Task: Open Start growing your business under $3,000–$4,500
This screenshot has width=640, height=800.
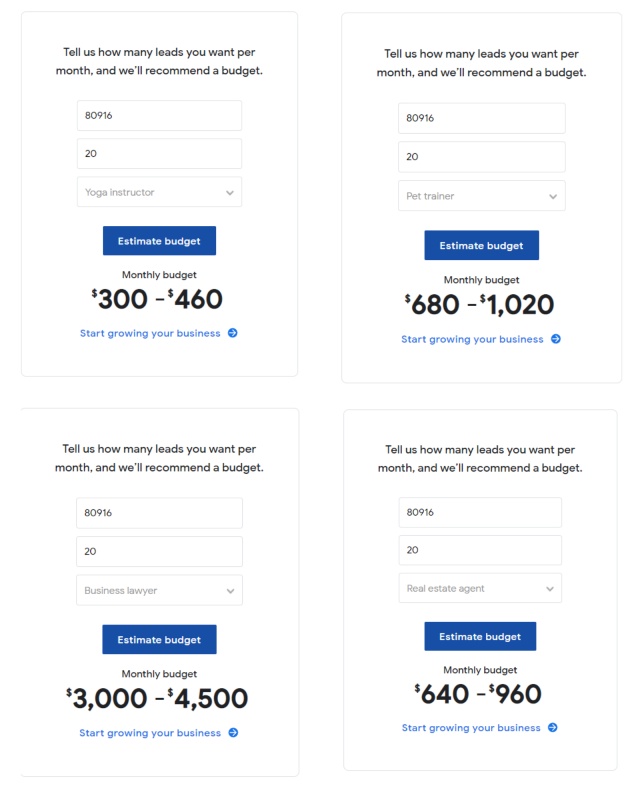Action: click(x=150, y=733)
